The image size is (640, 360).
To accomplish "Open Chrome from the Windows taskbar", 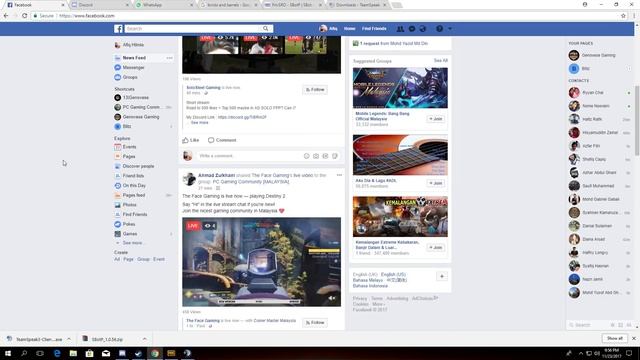I will coord(155,353).
